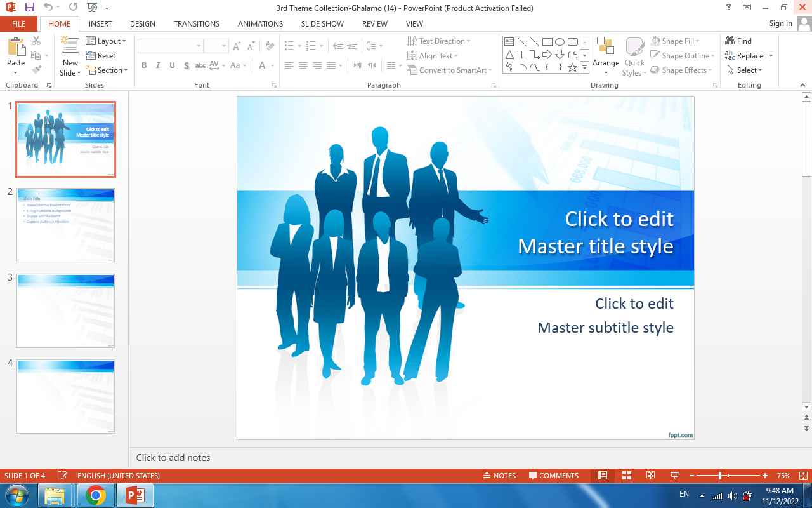
Task: Click the Sign in link
Action: [780, 23]
